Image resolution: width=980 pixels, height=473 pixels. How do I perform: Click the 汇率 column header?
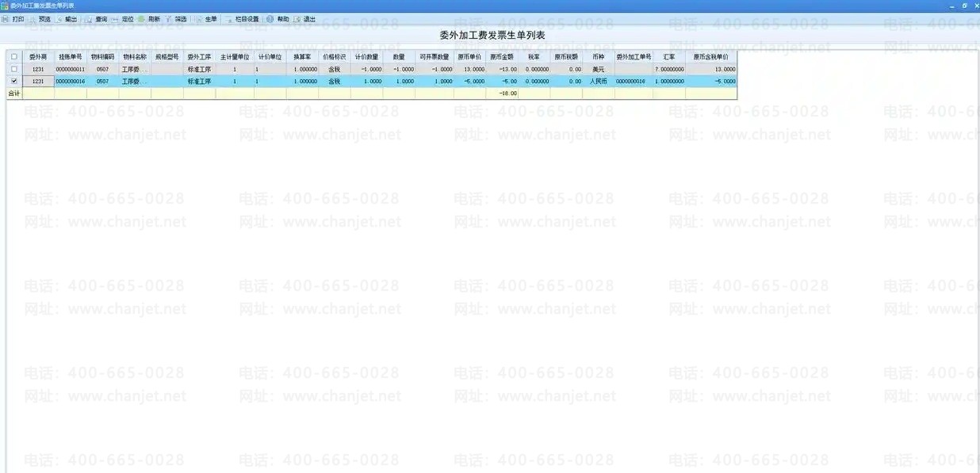point(669,57)
